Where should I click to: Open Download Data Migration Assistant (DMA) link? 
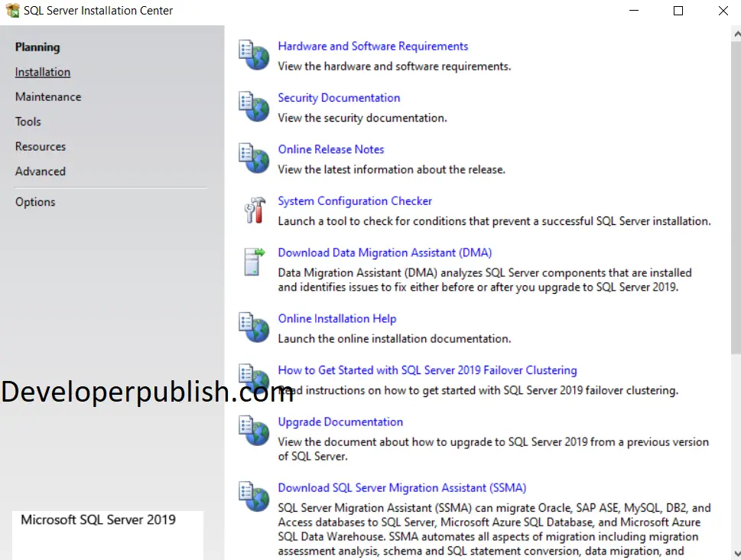385,252
